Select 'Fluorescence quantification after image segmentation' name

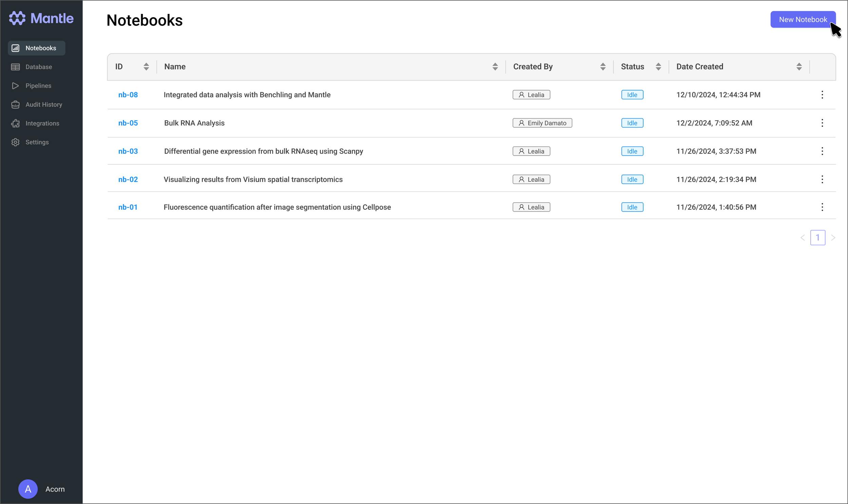pos(277,207)
